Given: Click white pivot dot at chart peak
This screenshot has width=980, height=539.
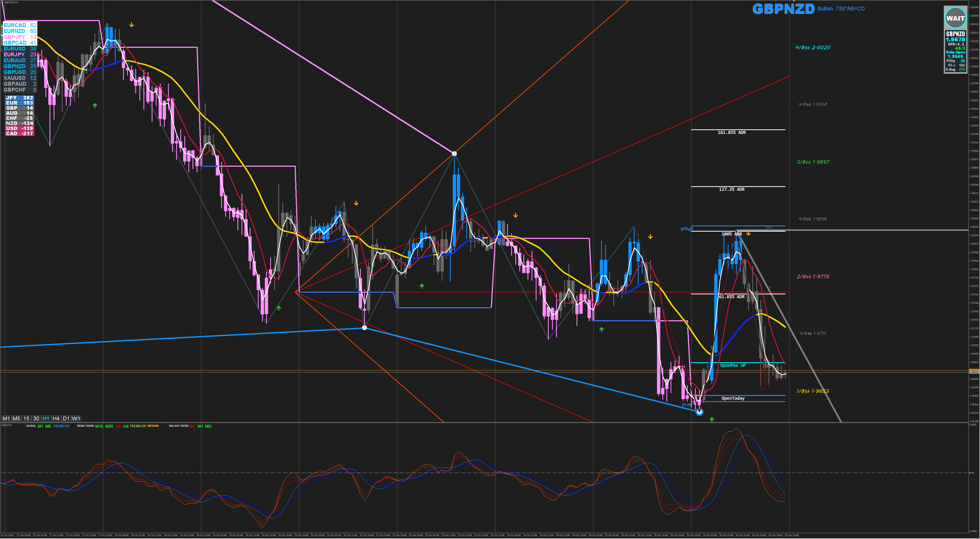Looking at the screenshot, I should point(454,154).
